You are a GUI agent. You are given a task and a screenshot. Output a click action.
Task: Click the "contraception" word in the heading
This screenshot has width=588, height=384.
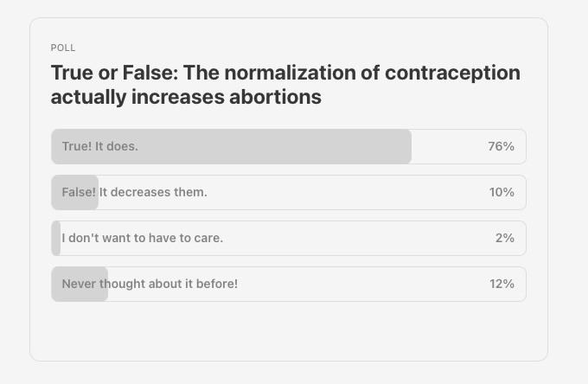coord(452,74)
